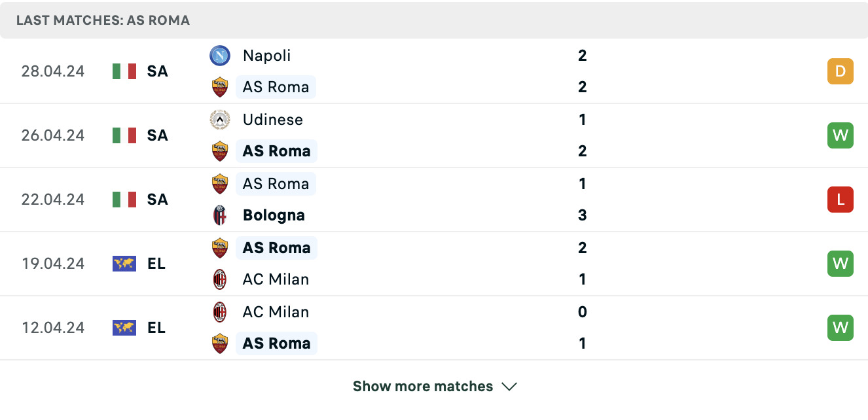Open the Bologna team name link

pos(274,215)
